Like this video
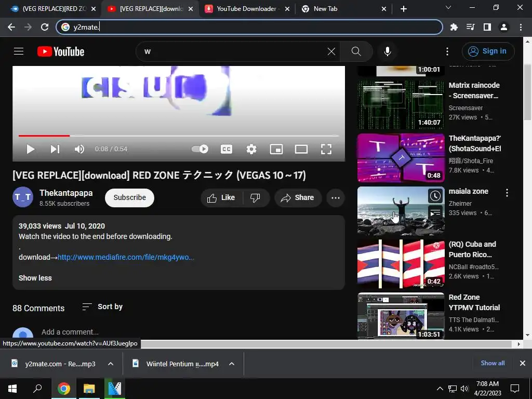This screenshot has width=532, height=399. coord(221,198)
